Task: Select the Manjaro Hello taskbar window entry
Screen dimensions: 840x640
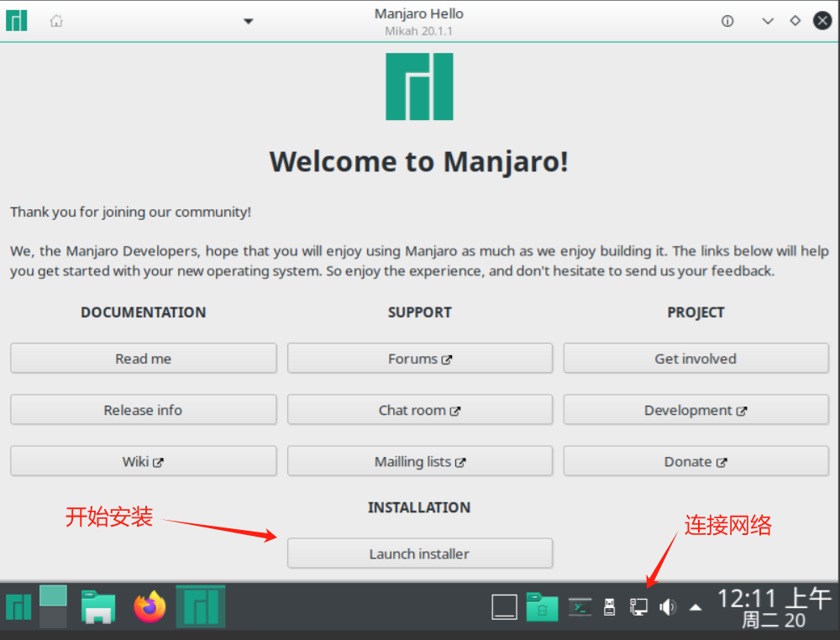Action: point(200,606)
